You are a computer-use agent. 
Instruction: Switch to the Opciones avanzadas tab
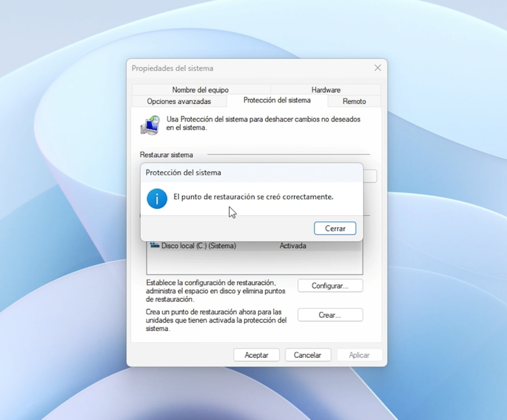coord(179,101)
